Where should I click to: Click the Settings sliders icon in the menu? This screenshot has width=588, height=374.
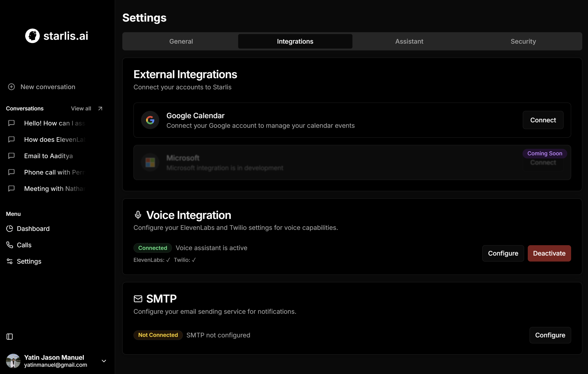point(10,261)
